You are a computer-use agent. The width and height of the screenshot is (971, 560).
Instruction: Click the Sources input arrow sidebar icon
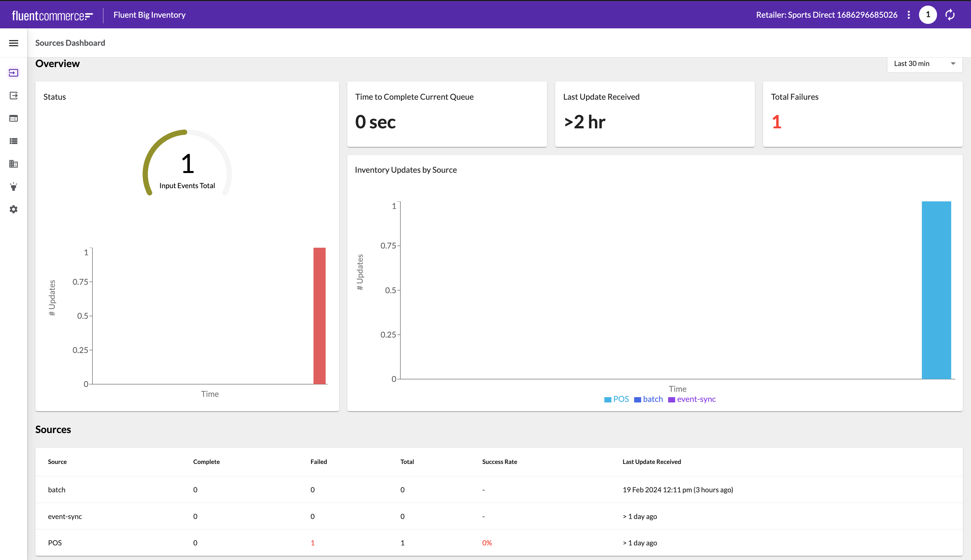(13, 73)
